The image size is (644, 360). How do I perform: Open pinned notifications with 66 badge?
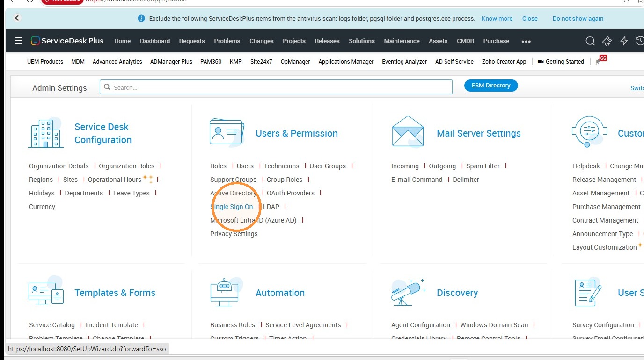(x=600, y=60)
